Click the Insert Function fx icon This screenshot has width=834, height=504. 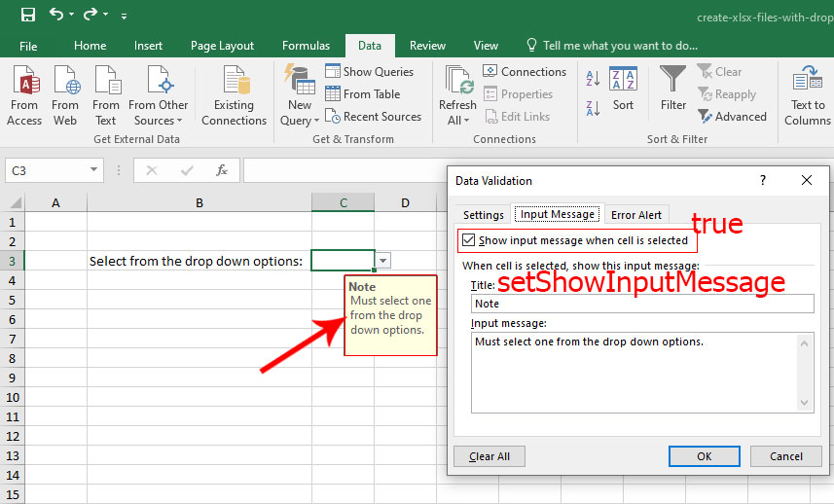pyautogui.click(x=222, y=170)
